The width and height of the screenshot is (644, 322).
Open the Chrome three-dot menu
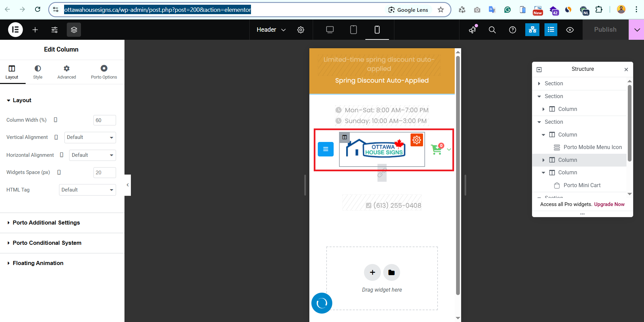[x=636, y=9]
